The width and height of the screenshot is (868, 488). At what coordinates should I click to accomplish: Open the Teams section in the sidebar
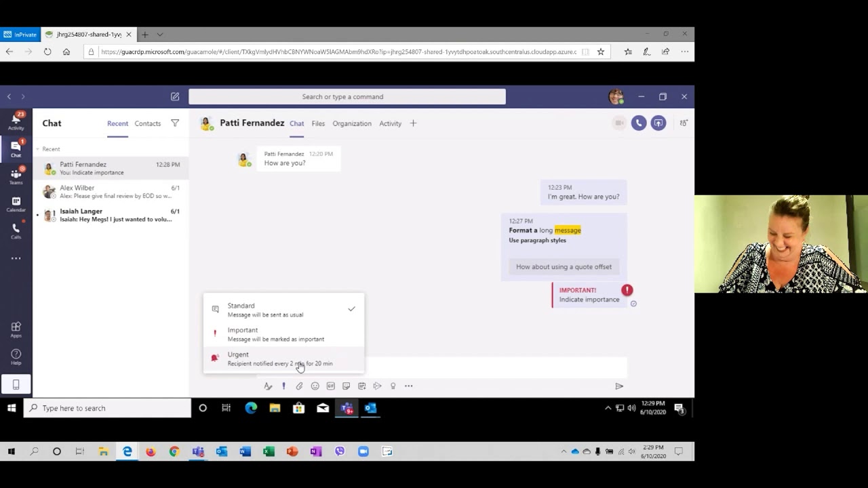(x=16, y=177)
